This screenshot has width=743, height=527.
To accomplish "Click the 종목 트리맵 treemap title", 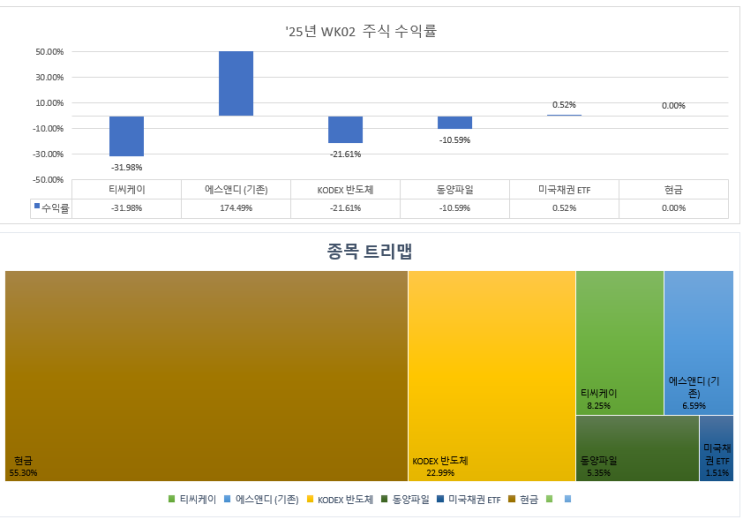I will pyautogui.click(x=369, y=251).
